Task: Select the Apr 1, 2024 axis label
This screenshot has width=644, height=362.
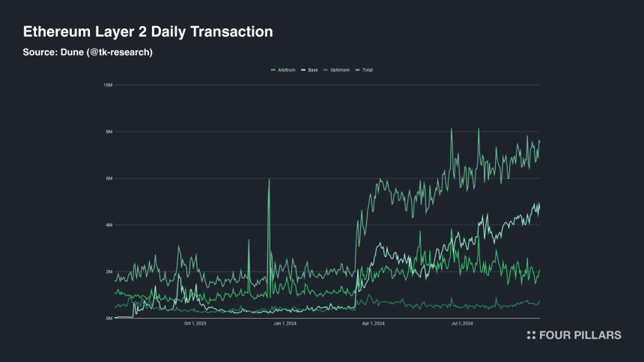Action: tap(374, 323)
